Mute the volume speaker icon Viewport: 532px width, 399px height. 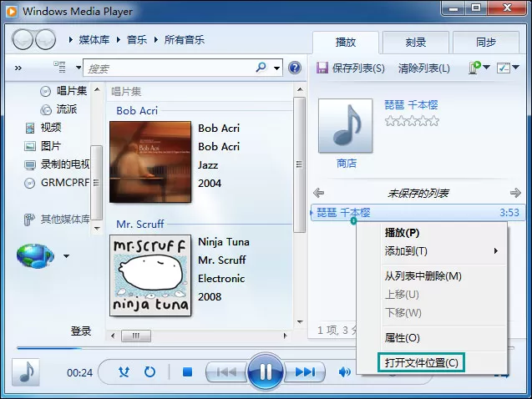344,372
